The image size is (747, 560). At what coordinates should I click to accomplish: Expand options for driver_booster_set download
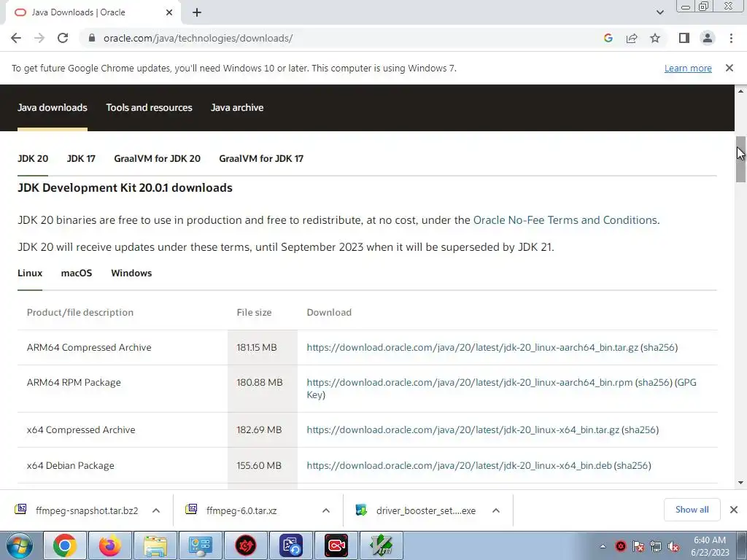click(x=496, y=510)
